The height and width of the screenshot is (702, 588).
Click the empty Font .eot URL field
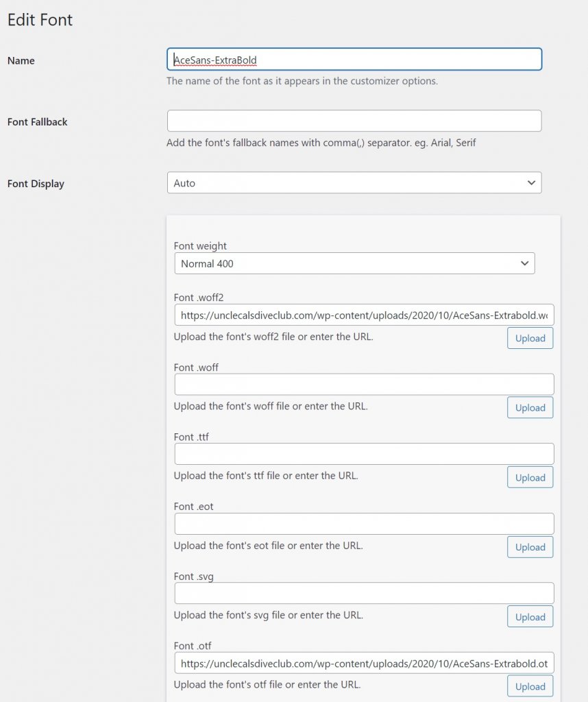[365, 523]
